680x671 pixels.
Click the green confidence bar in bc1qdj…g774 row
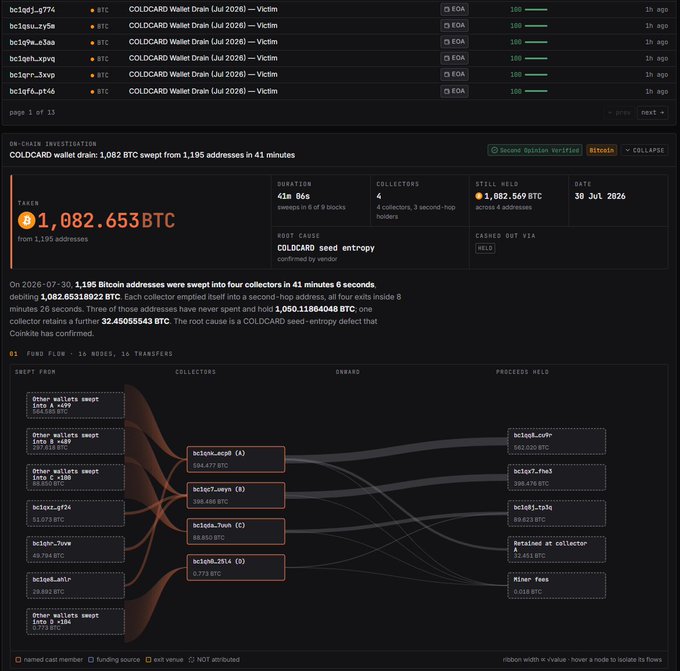[x=536, y=10]
